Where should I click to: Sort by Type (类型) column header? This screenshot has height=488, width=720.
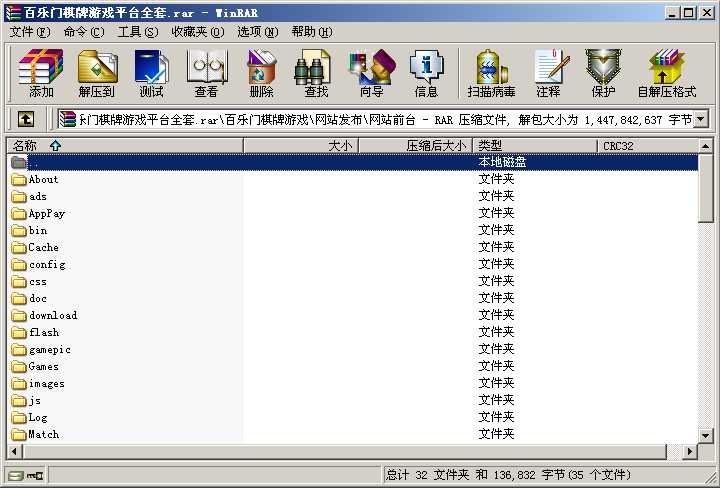(x=535, y=146)
